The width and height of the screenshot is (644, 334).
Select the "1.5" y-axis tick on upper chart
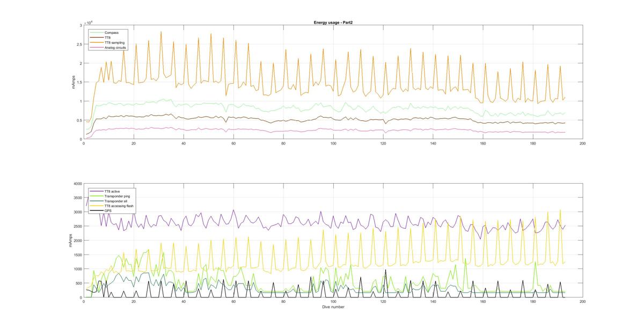(x=79, y=82)
